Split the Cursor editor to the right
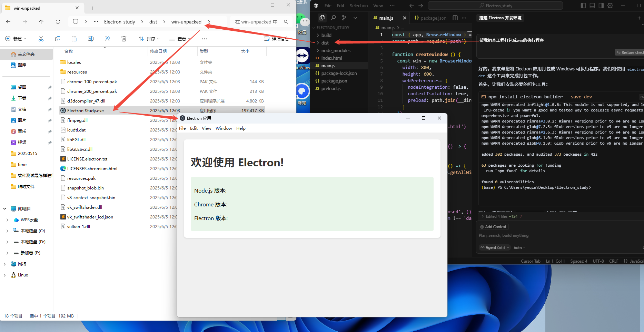The image size is (644, 332). point(455,18)
